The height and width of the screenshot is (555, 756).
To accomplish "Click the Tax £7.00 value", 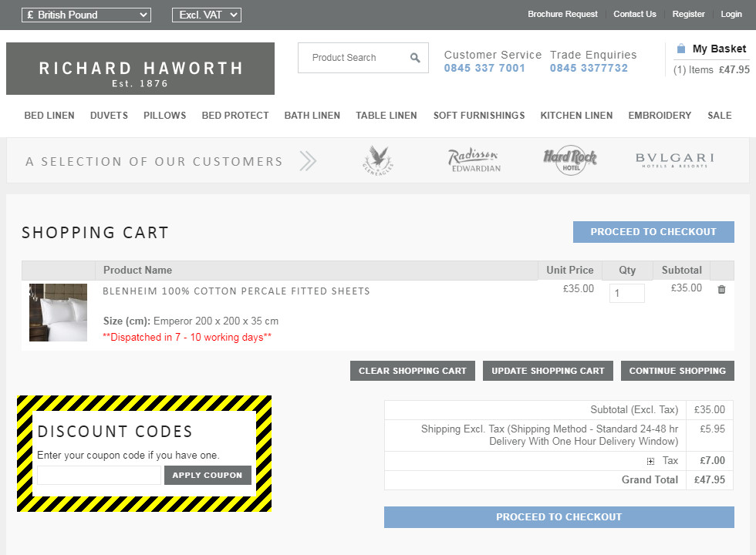I will click(712, 461).
